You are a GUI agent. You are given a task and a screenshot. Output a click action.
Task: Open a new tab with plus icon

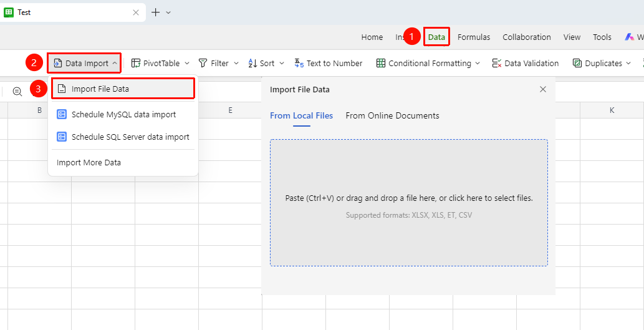pos(156,12)
